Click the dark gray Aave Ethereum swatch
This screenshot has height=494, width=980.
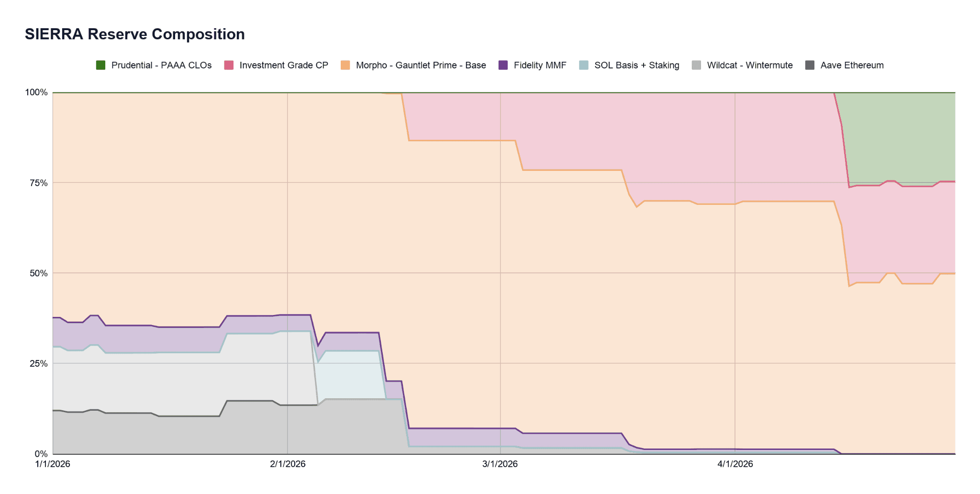pos(810,65)
